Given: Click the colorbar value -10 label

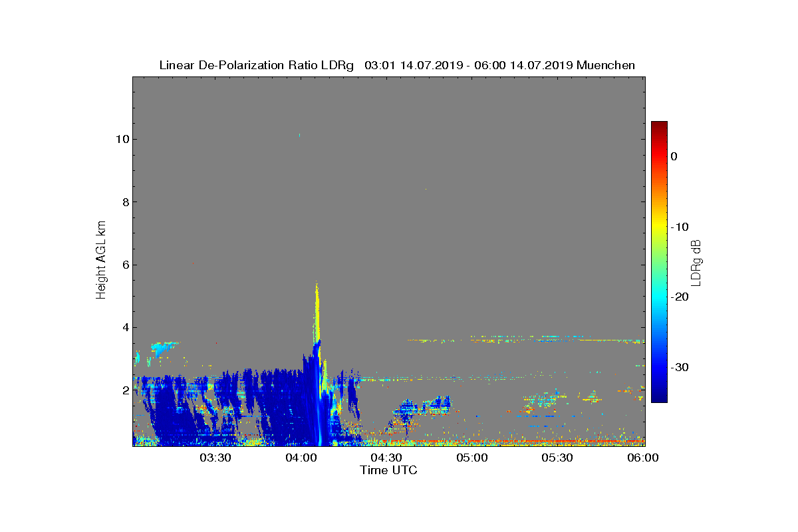Looking at the screenshot, I should [679, 227].
